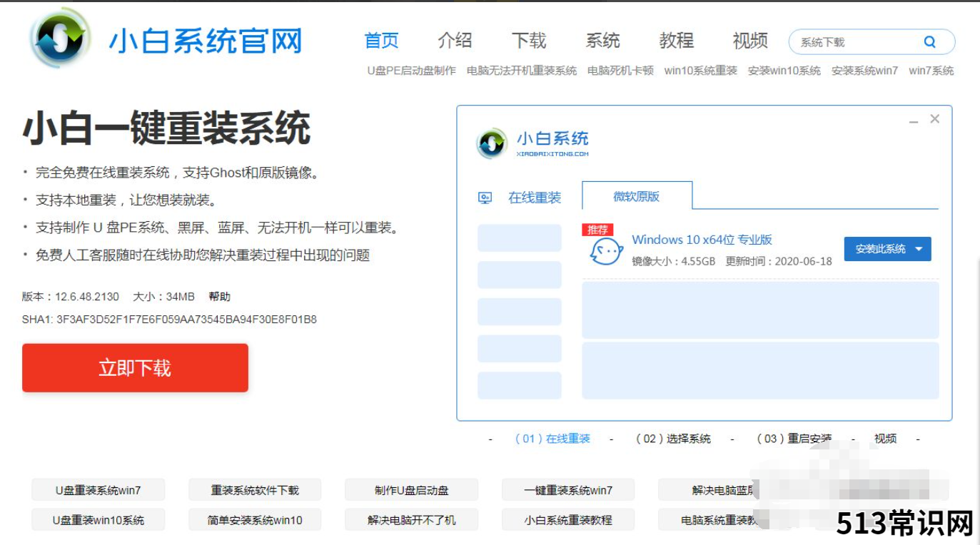Image resolution: width=980 pixels, height=545 pixels.
Task: Open 安装系统win7 link
Action: tap(865, 71)
